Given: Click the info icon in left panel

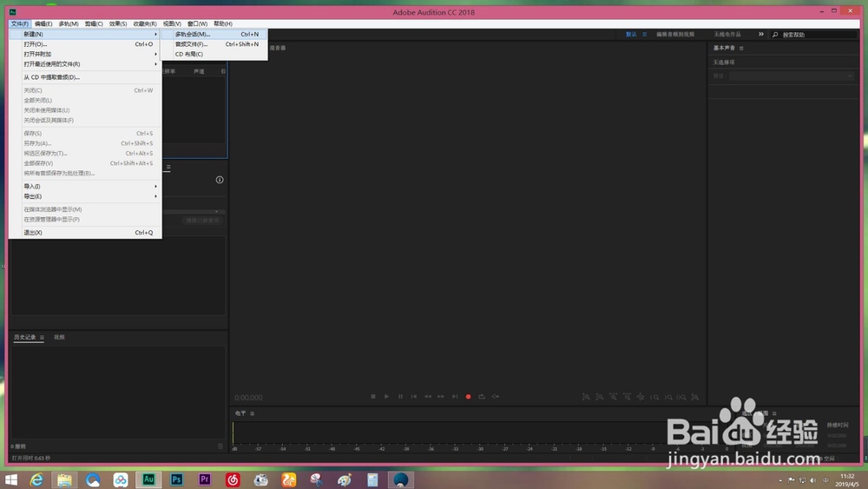Looking at the screenshot, I should pyautogui.click(x=220, y=180).
